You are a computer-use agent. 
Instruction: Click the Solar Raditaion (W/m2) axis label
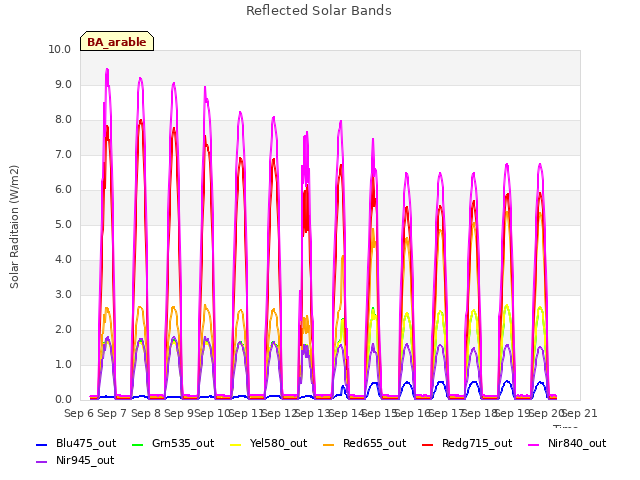click(x=14, y=227)
